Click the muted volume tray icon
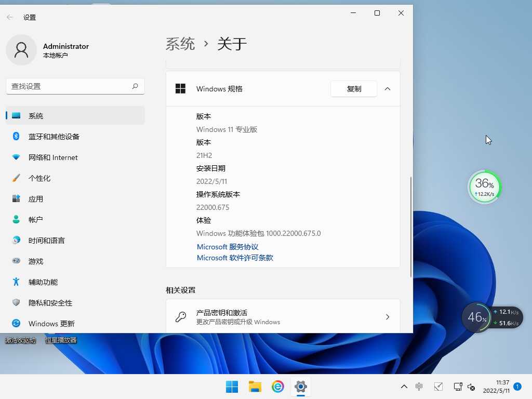This screenshot has width=532, height=399. click(471, 387)
